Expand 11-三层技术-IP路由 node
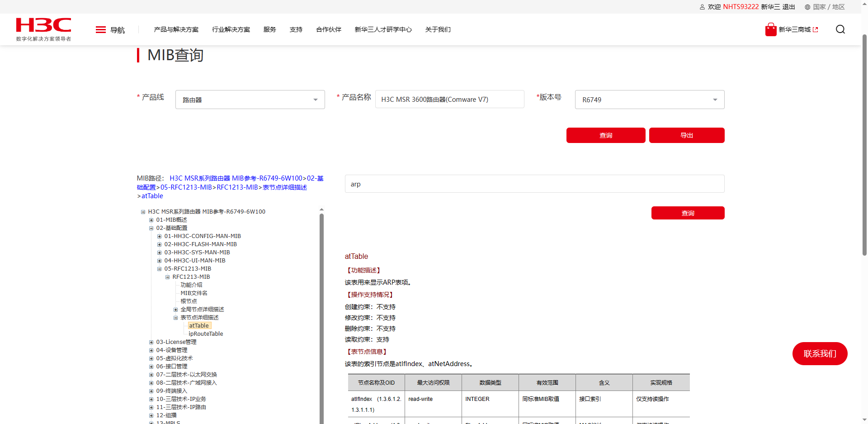The height and width of the screenshot is (424, 868). point(151,407)
